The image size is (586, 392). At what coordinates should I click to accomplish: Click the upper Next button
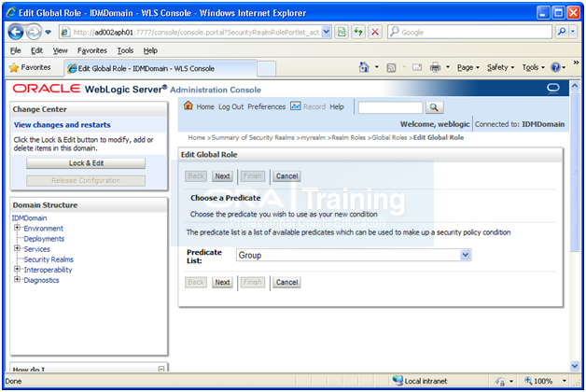(x=222, y=176)
